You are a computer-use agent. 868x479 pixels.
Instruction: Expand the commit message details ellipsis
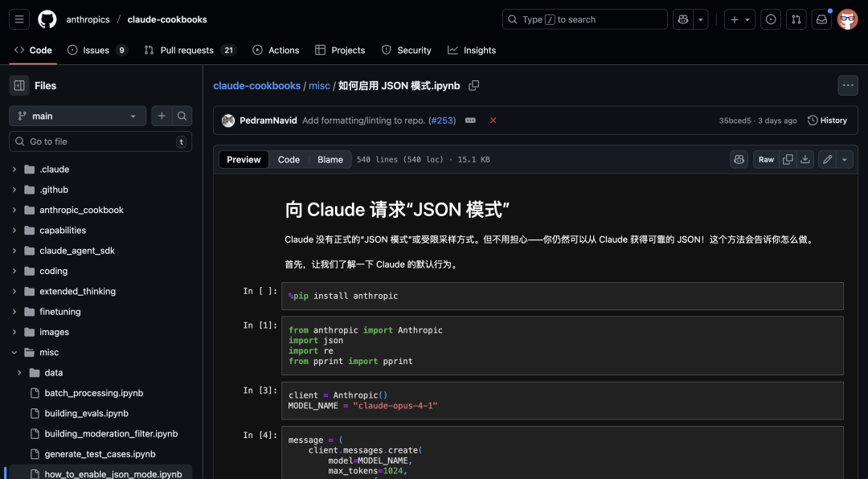click(x=470, y=121)
